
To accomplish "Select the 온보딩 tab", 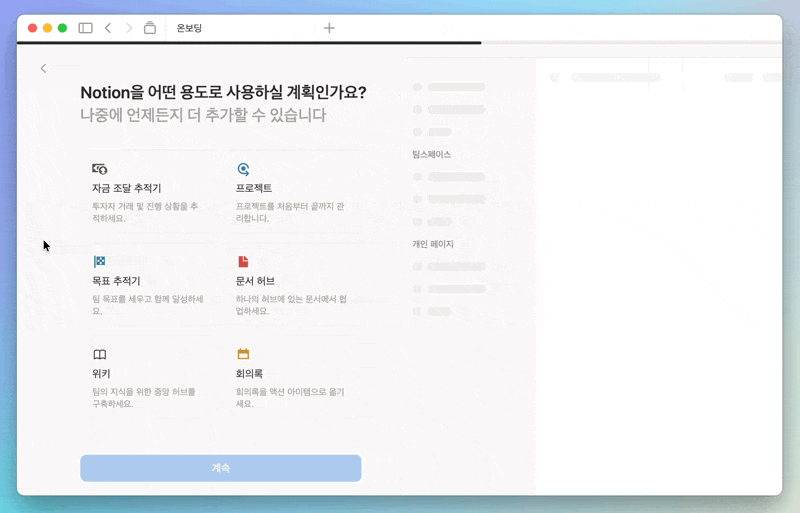I will 189,28.
